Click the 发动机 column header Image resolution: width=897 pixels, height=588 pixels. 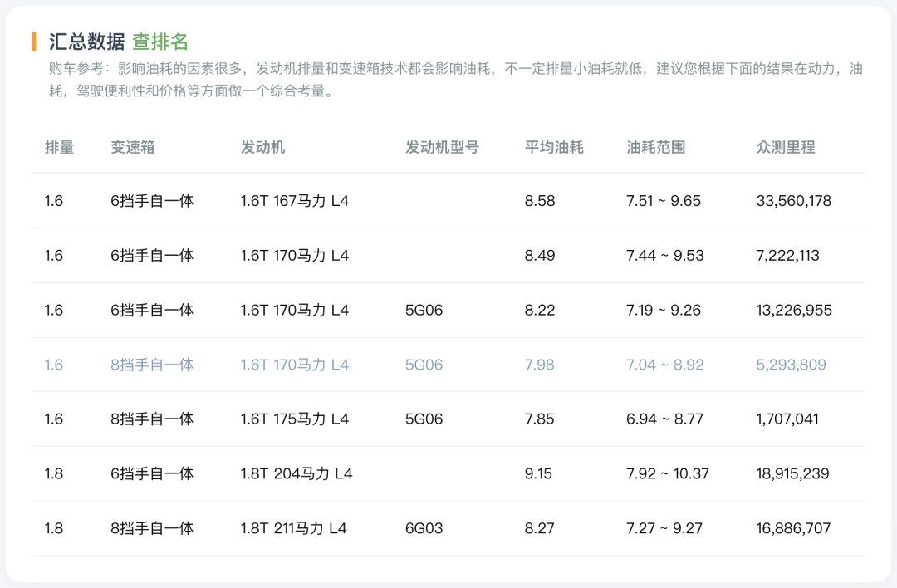[262, 148]
